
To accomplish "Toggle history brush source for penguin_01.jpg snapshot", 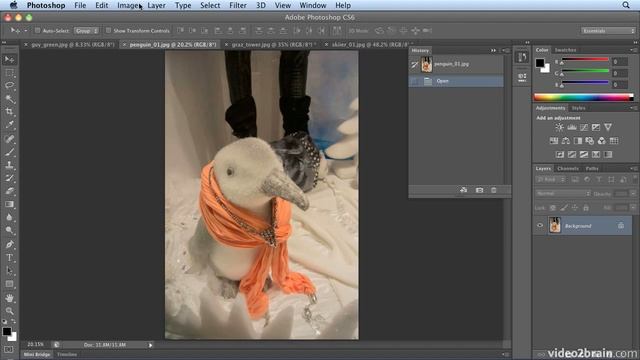I will pos(415,64).
